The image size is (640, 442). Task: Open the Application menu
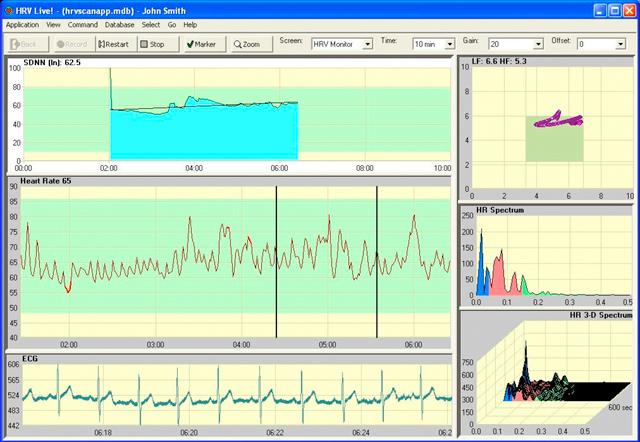tap(22, 23)
